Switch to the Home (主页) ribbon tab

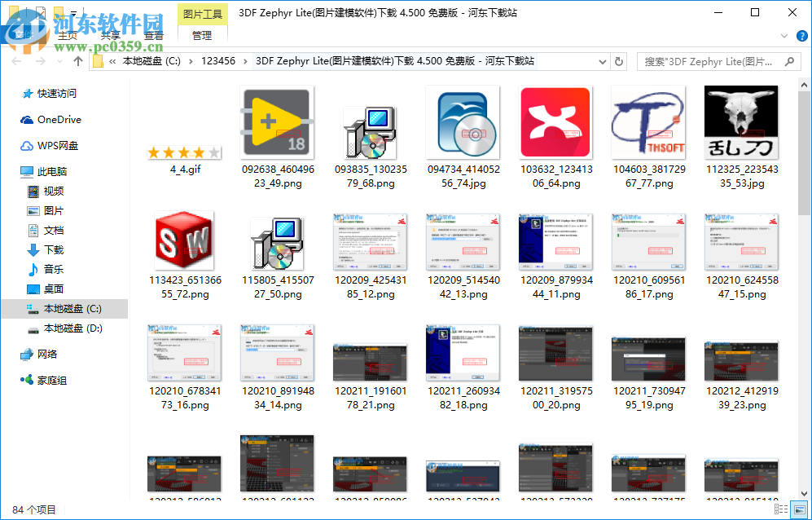(x=68, y=35)
